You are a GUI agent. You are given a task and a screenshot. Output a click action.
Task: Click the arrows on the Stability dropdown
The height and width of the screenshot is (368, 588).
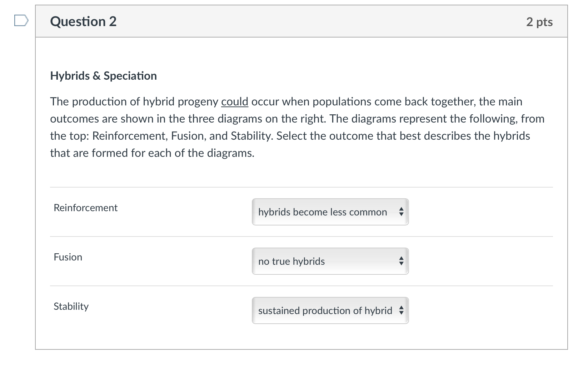click(401, 310)
